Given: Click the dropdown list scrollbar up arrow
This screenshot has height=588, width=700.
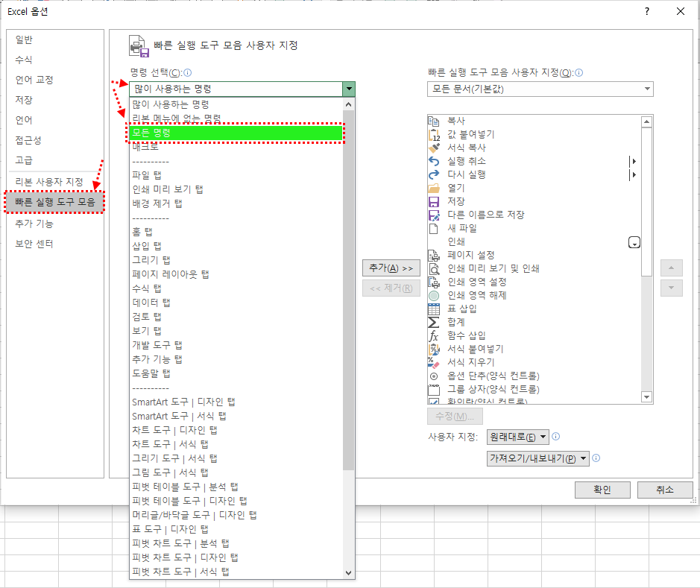Looking at the screenshot, I should 349,104.
